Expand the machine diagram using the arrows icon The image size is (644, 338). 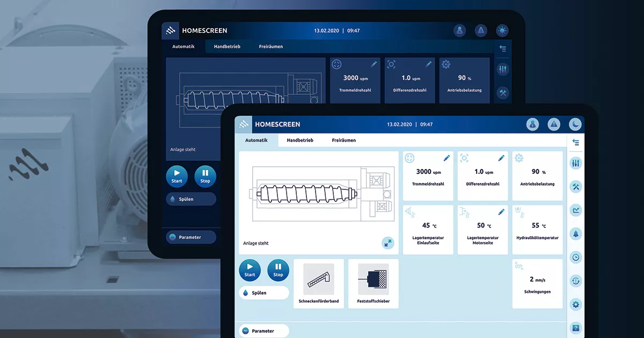[x=387, y=243]
